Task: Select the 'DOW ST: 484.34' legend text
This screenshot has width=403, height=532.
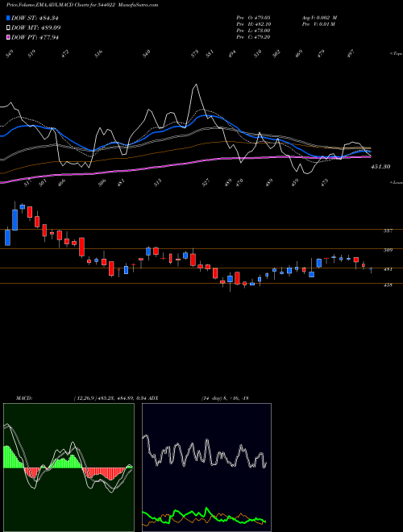Action: pyautogui.click(x=35, y=18)
